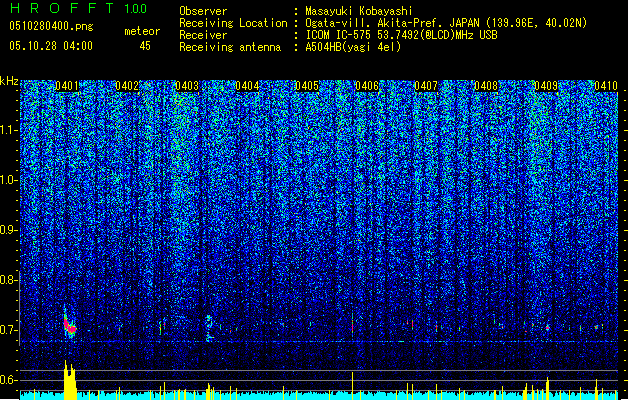Image resolution: width=629 pixels, height=400 pixels.
Task: Click the 0408 time marker
Action: [x=486, y=86]
